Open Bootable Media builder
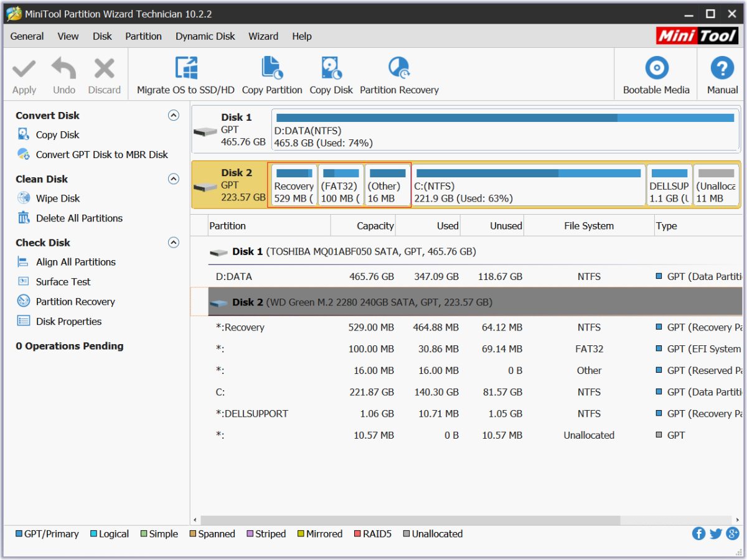The image size is (747, 560). click(x=656, y=68)
